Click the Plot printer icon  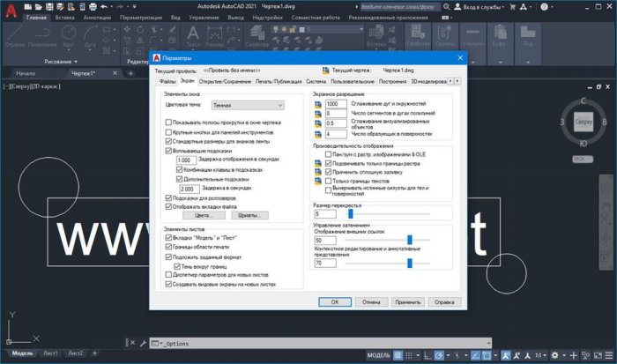(93, 7)
